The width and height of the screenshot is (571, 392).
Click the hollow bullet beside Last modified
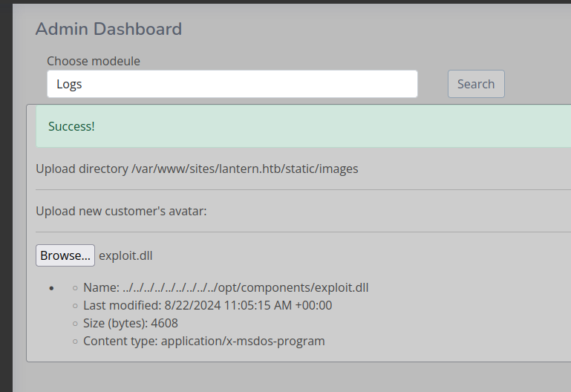click(75, 306)
